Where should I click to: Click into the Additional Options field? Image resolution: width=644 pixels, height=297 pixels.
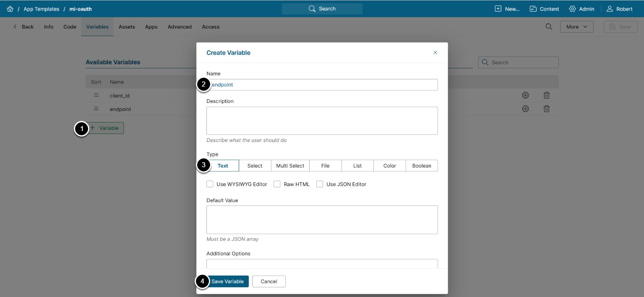[x=322, y=264]
